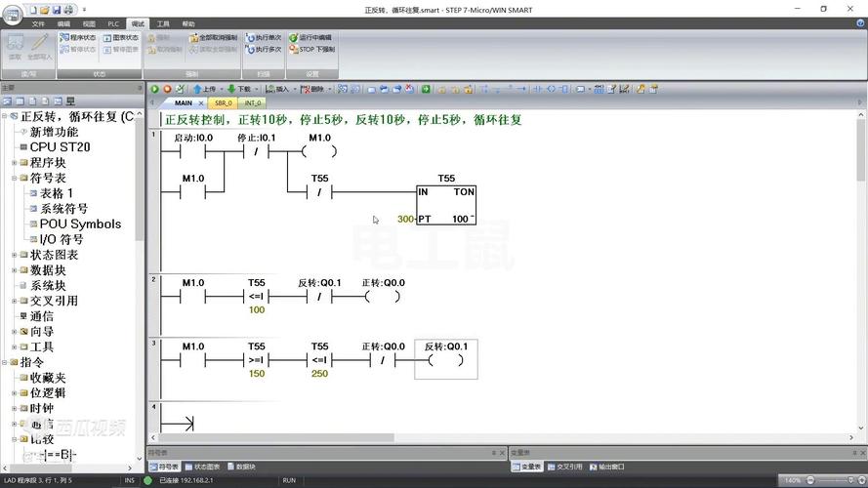Image resolution: width=868 pixels, height=488 pixels.
Task: Click 运行中编辑 button in ribbon
Action: pyautogui.click(x=310, y=38)
